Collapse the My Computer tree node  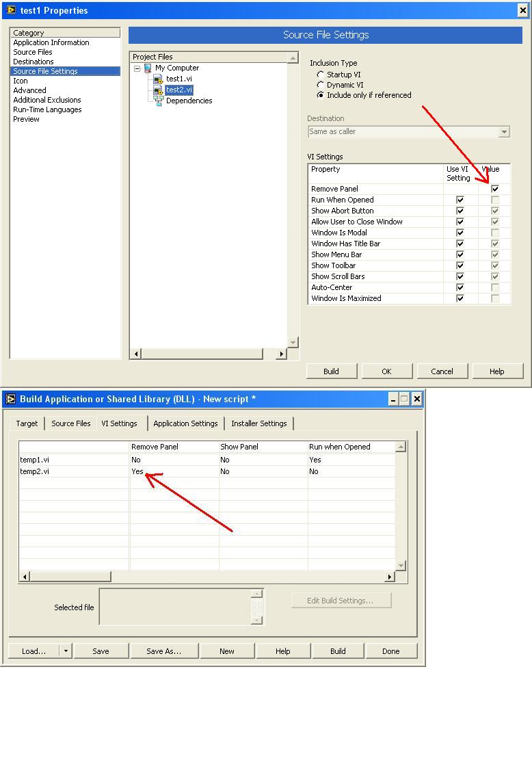coord(137,68)
